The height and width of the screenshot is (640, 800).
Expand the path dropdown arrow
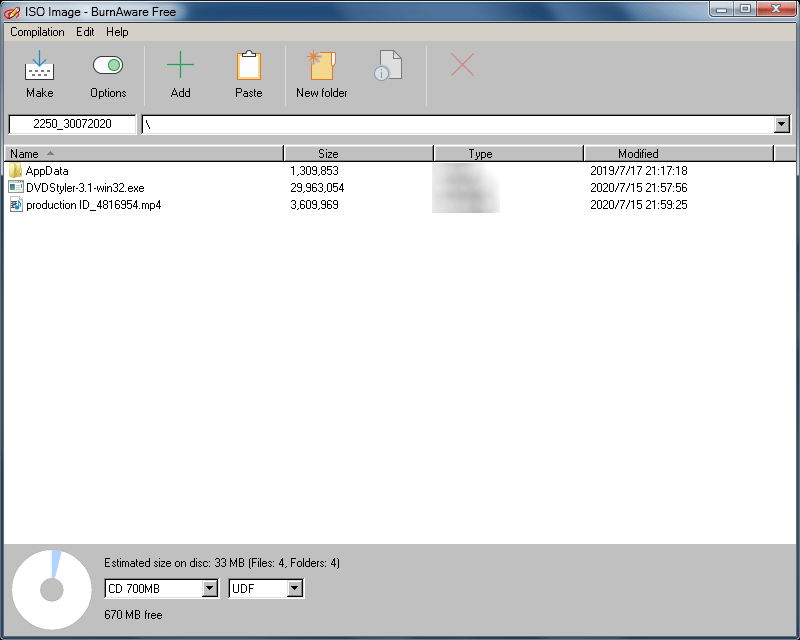pos(782,124)
